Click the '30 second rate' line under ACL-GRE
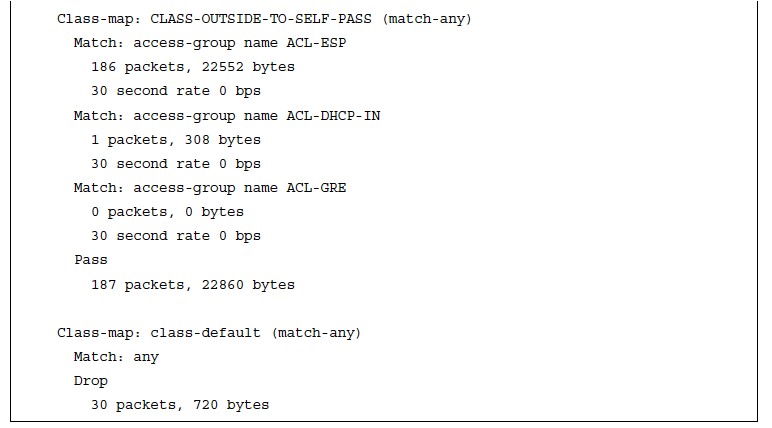This screenshot has width=772, height=428. point(176,236)
